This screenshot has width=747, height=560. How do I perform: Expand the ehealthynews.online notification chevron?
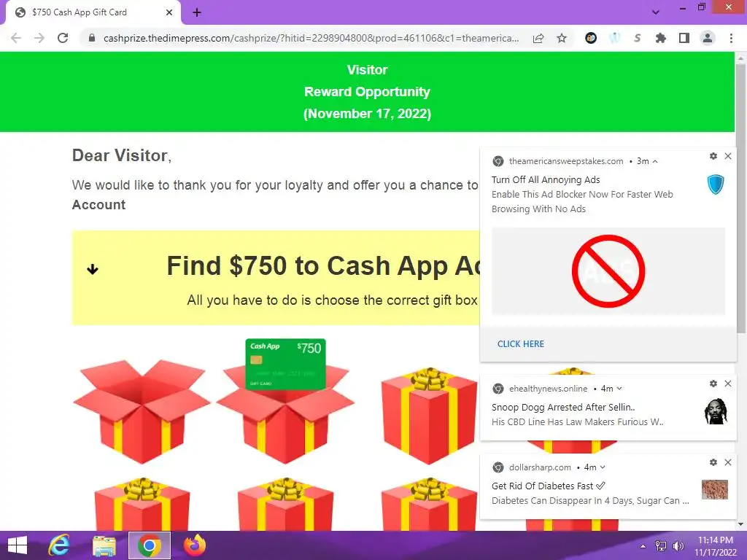[619, 389]
